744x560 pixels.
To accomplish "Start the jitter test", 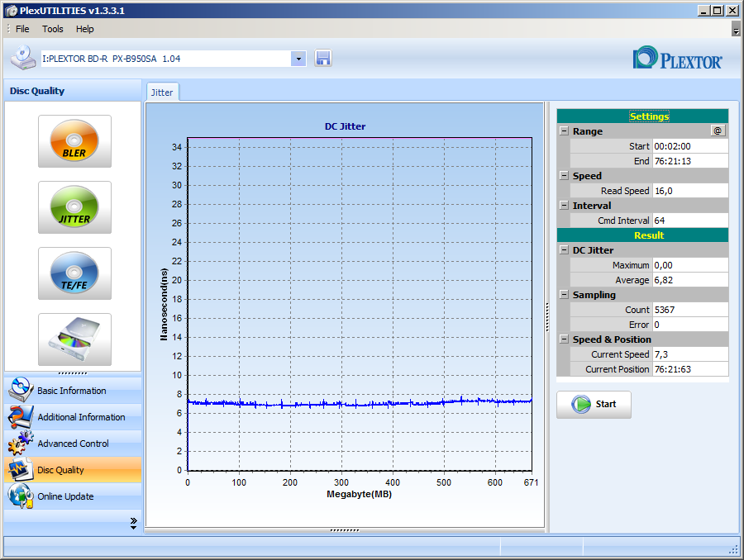I will click(x=594, y=404).
